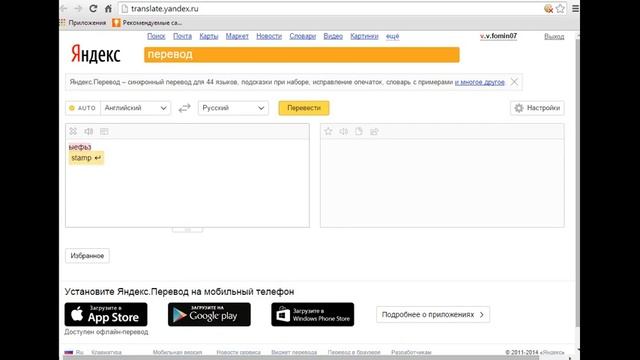Click the translation output area
Image resolution: width=640 pixels, height=360 pixels.
click(442, 183)
